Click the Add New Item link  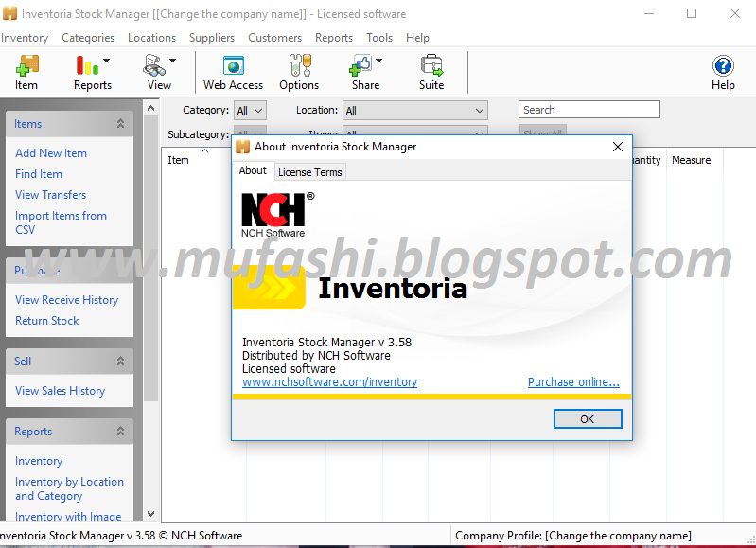(x=51, y=153)
